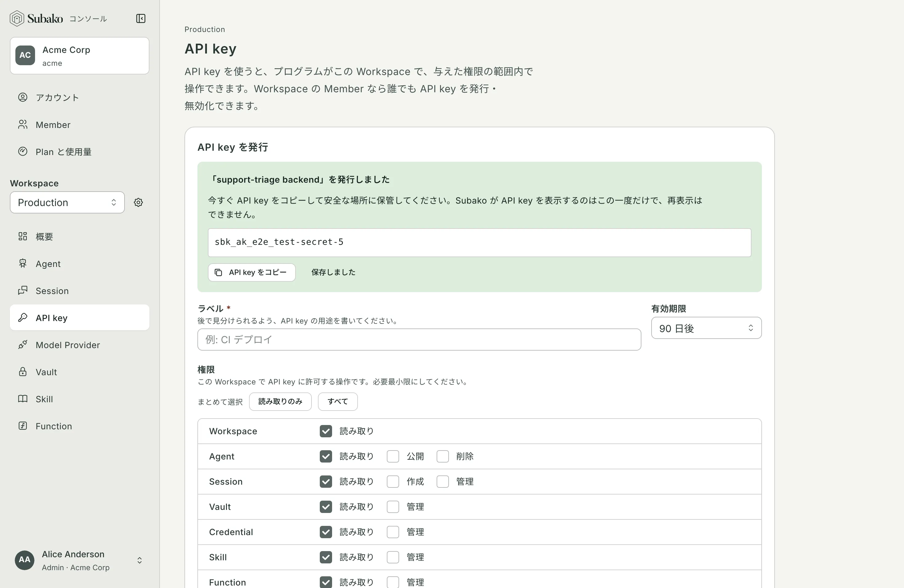Click the API key key icon
904x588 pixels.
click(x=23, y=318)
